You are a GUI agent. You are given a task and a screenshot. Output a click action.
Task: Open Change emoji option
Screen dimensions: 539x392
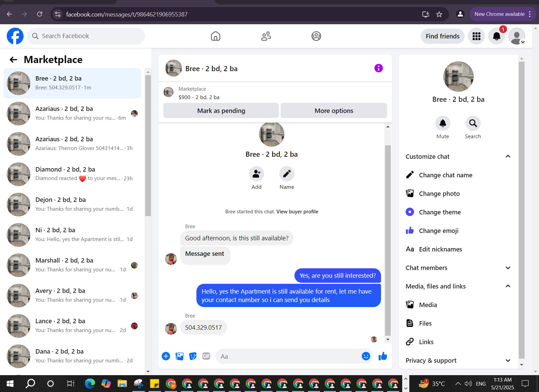pos(458,231)
